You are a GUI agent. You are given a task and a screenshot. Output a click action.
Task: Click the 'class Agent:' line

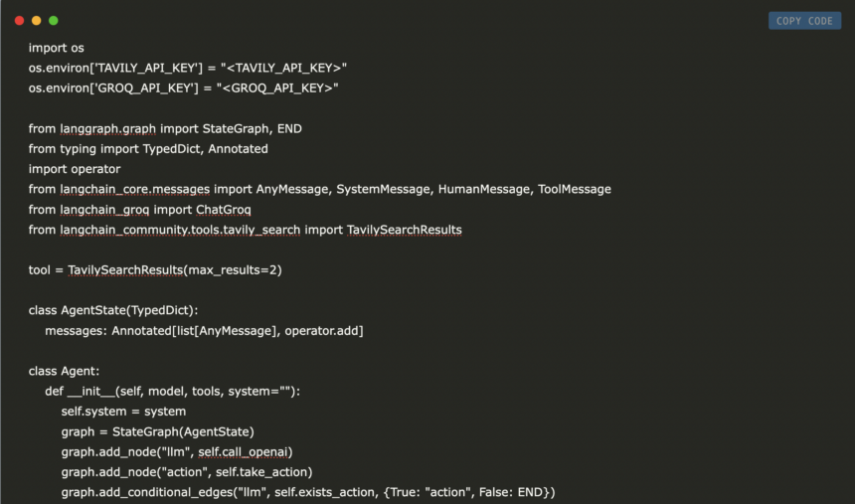click(66, 371)
